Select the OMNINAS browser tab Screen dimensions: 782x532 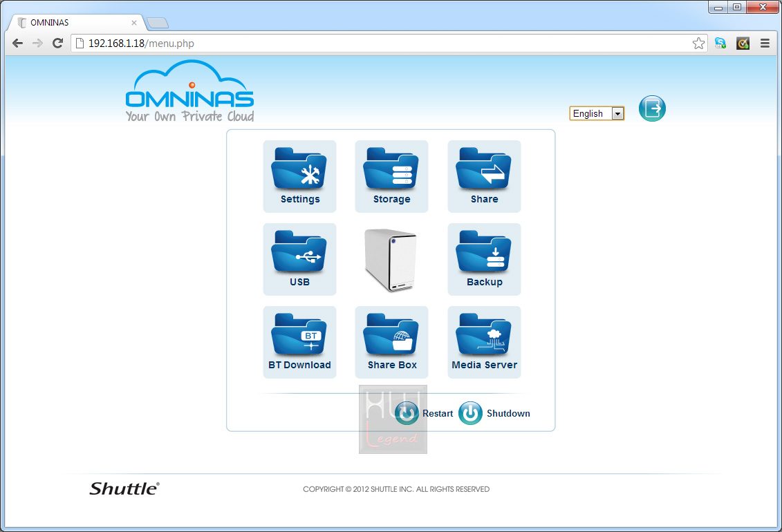(77, 22)
